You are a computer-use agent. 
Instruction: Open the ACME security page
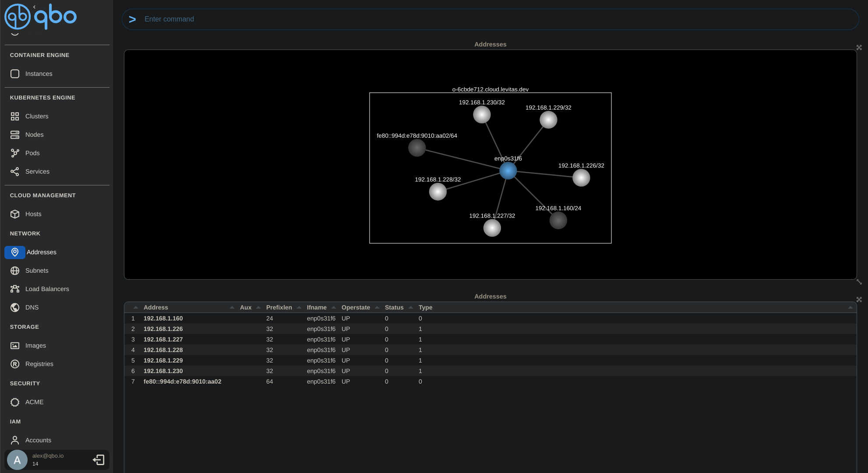click(34, 402)
